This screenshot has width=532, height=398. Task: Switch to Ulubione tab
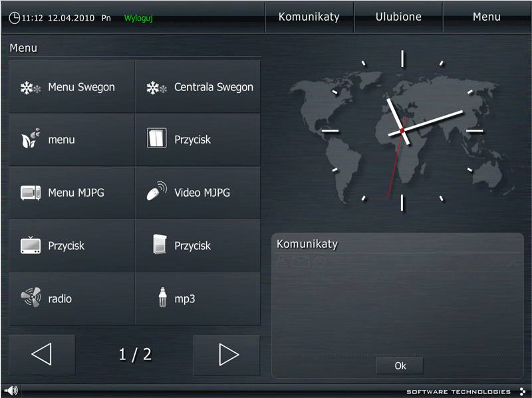click(398, 17)
